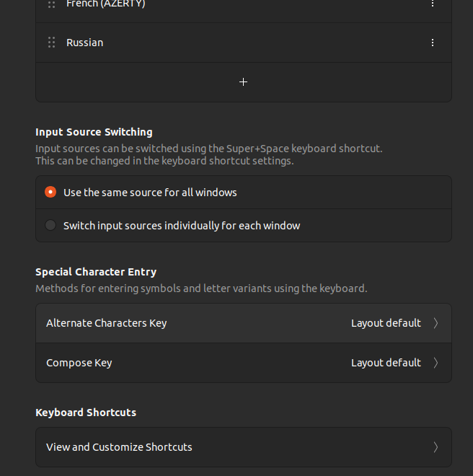Click the Special Character Entry heading
The width and height of the screenshot is (473, 476).
(96, 272)
